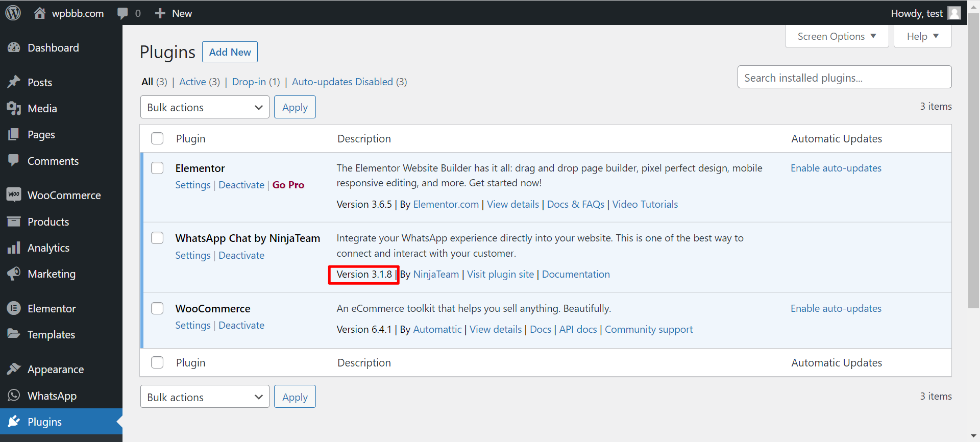Screen dimensions: 980x442
Task: Open the top Bulk actions dropdown
Action: click(205, 107)
